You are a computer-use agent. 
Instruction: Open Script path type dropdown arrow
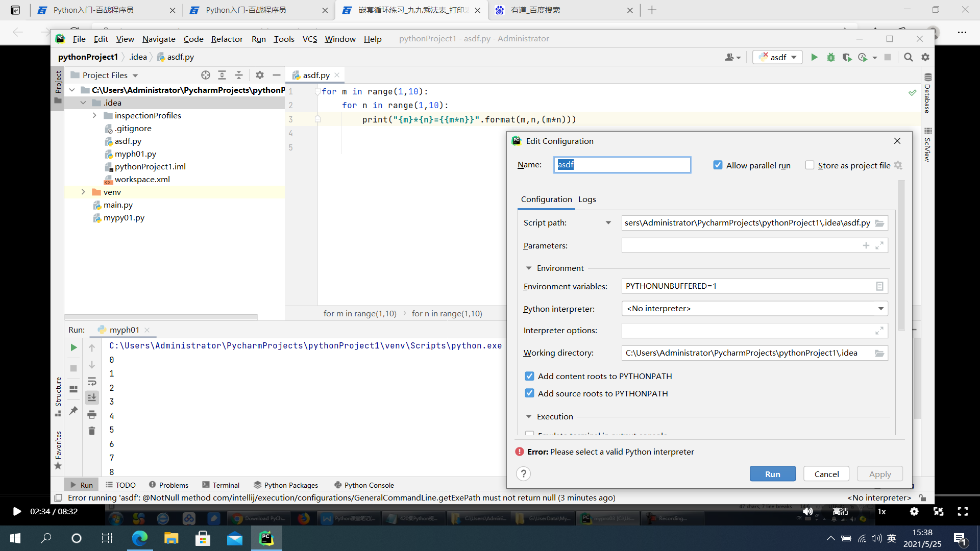tap(608, 223)
